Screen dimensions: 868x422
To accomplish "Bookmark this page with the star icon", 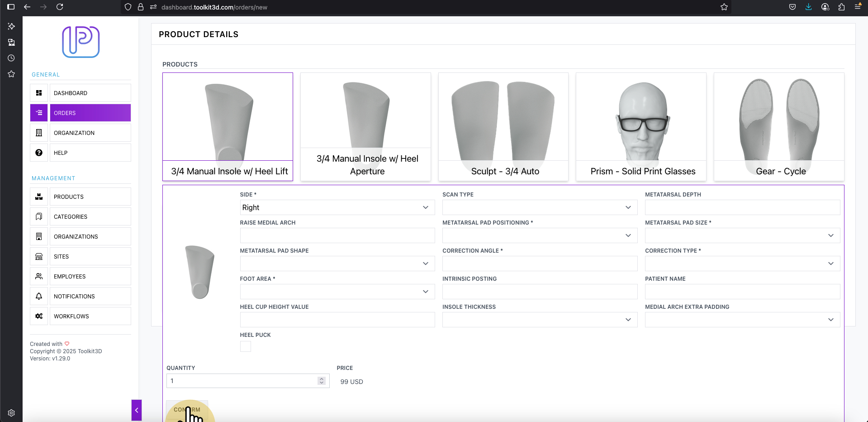I will click(x=724, y=7).
